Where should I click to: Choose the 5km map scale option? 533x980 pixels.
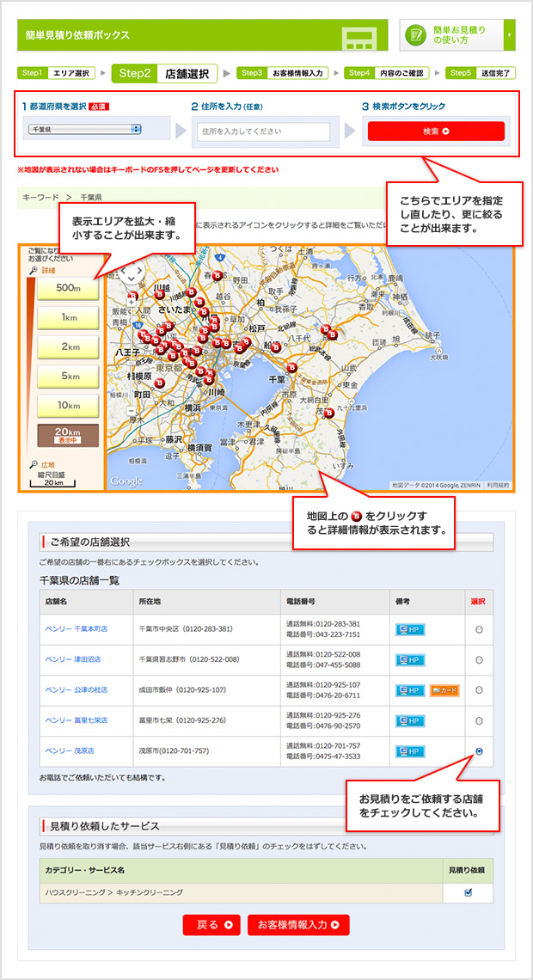[x=68, y=376]
